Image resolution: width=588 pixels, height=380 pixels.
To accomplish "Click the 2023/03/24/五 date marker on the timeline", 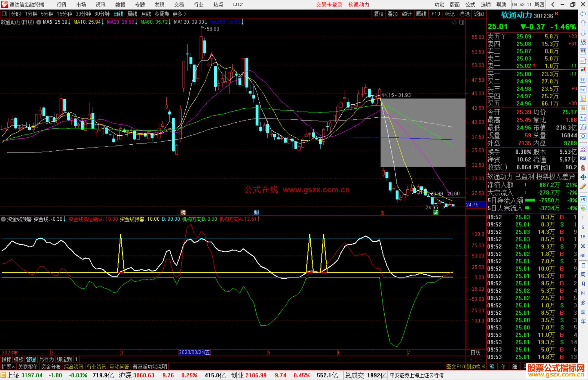I will tap(194, 352).
